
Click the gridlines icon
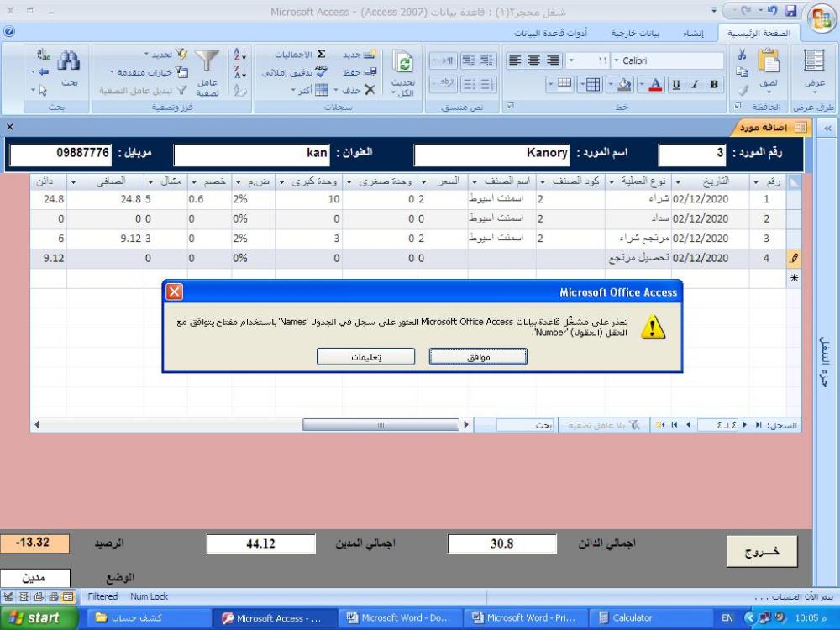pyautogui.click(x=592, y=85)
